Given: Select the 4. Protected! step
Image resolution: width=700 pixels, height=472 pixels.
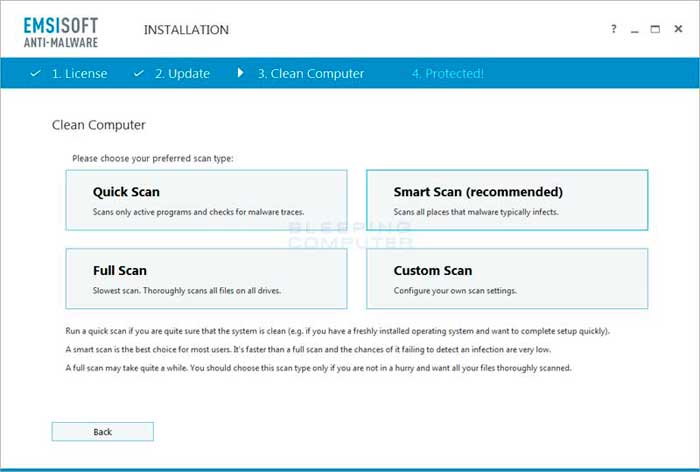Looking at the screenshot, I should 448,73.
